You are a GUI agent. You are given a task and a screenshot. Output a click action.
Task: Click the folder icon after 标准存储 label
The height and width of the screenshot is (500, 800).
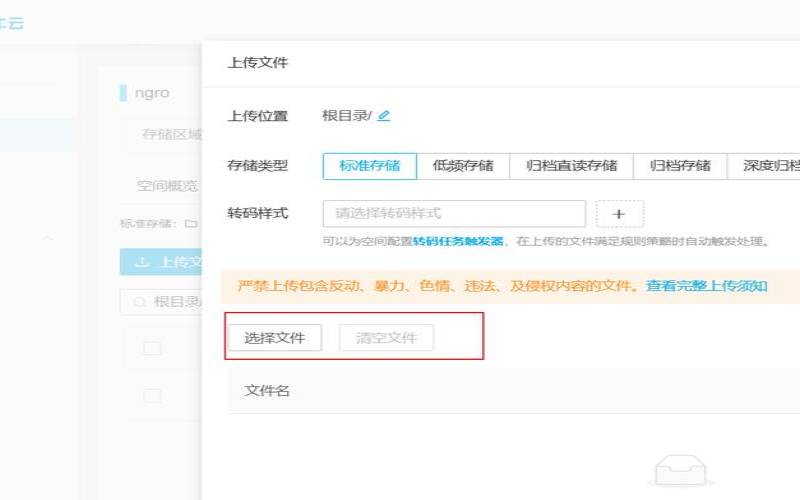coord(190,224)
